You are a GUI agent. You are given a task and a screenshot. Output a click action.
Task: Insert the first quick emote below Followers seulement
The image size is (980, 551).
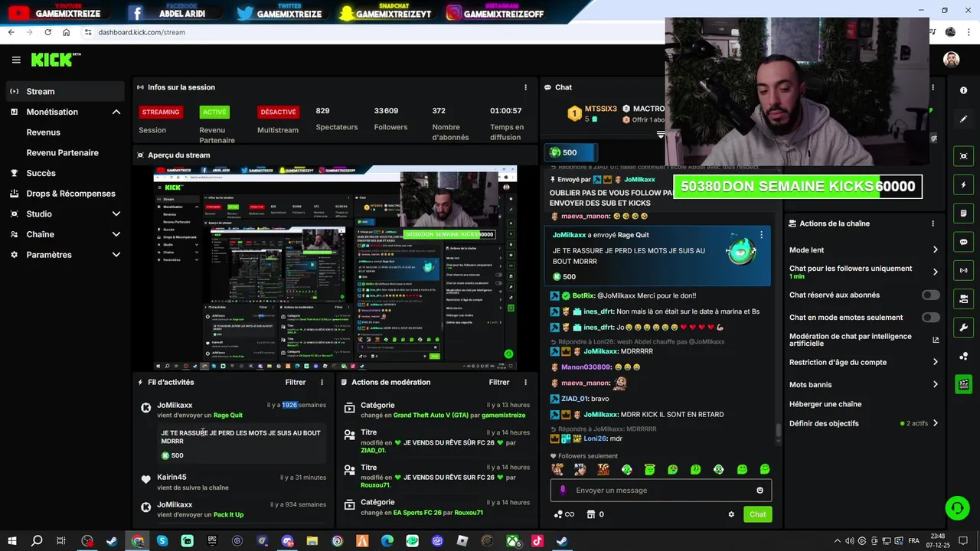557,469
